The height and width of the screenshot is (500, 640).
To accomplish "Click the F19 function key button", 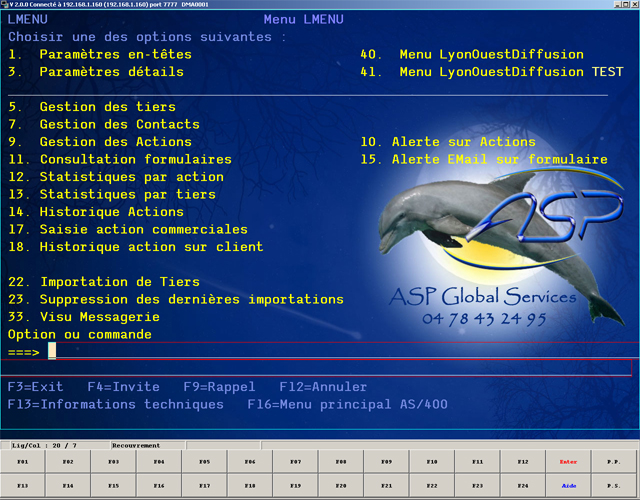I will (296, 486).
